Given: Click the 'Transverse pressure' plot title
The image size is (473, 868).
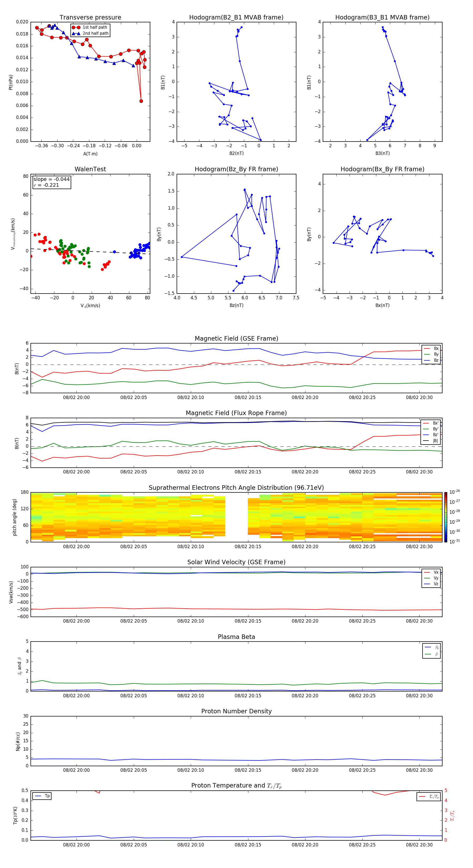Looking at the screenshot, I should coord(90,18).
